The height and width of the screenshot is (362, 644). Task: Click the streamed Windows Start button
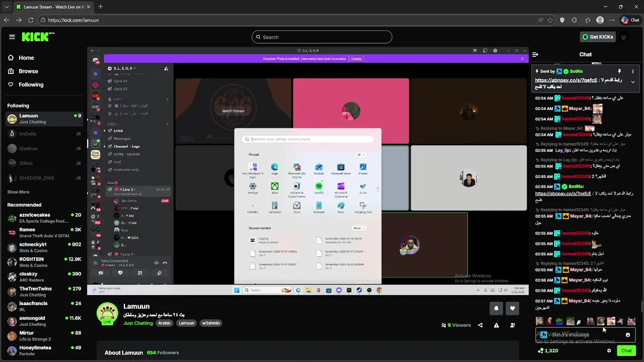coord(236,290)
